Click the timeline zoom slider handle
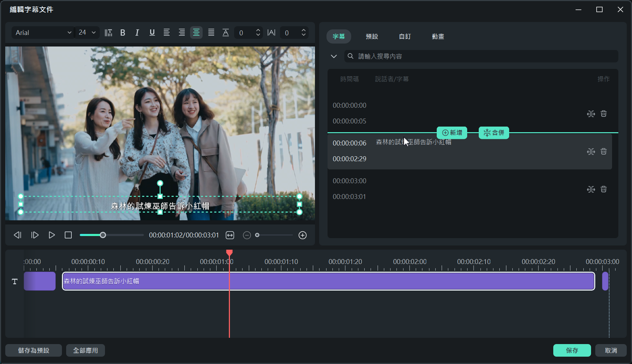 pos(257,235)
